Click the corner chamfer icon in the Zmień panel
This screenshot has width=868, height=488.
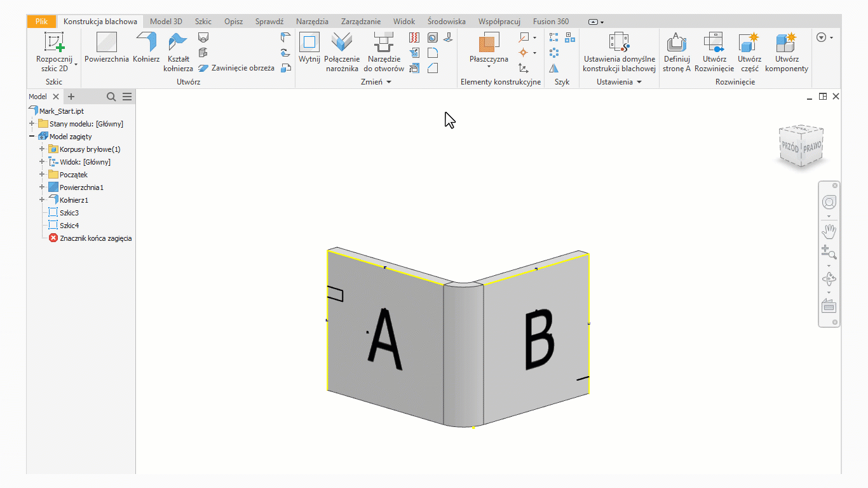(x=433, y=68)
